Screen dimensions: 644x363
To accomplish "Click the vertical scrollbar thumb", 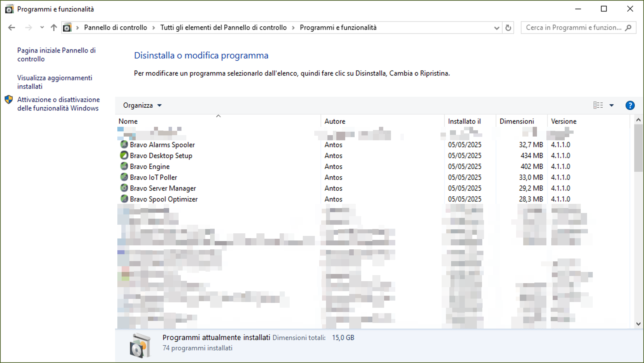I will 638,148.
